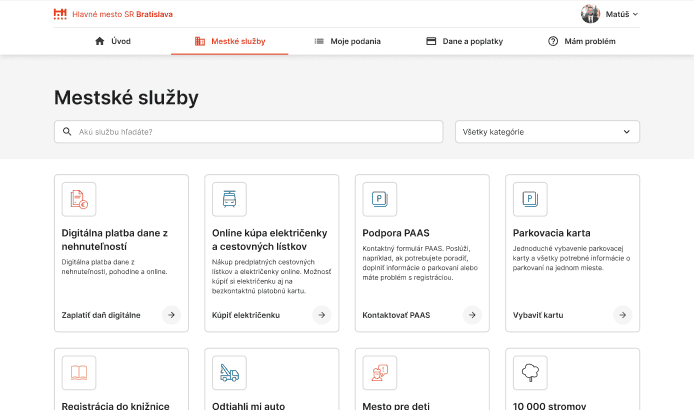The height and width of the screenshot is (410, 694).
Task: Click the Bratislava city logo
Action: [x=61, y=14]
